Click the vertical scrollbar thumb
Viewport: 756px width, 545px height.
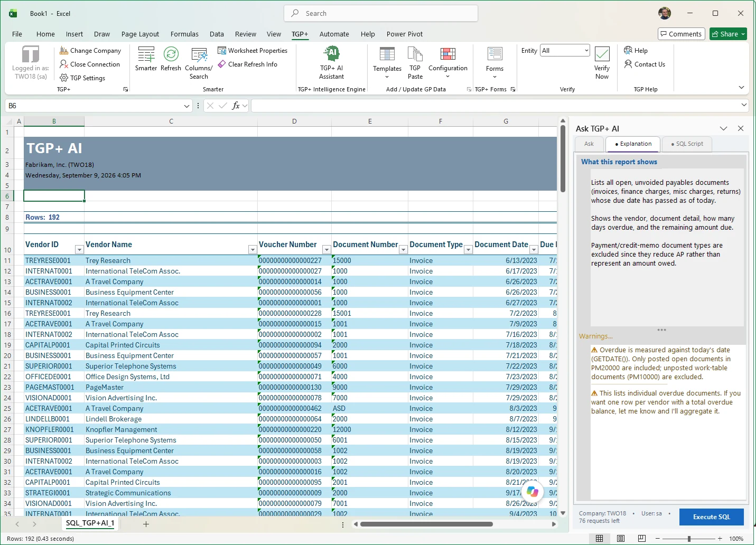pos(563,159)
